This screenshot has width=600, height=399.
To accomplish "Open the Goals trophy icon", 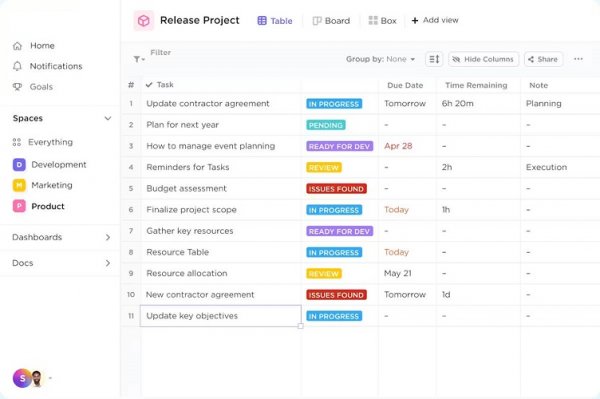I will point(17,87).
